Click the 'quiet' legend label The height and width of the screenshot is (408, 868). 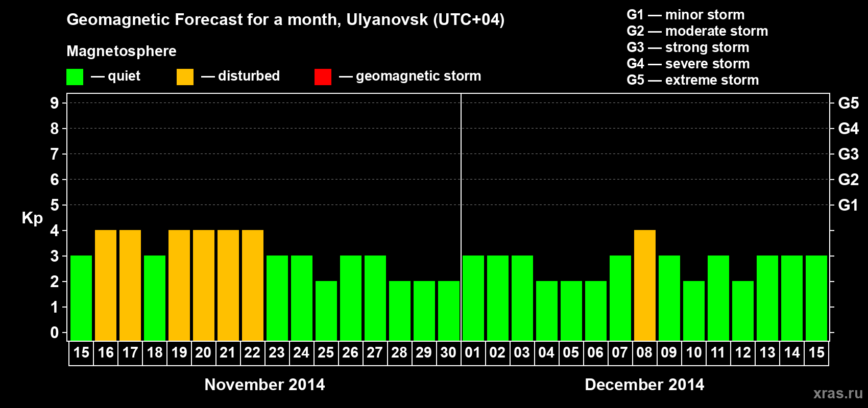coord(124,76)
